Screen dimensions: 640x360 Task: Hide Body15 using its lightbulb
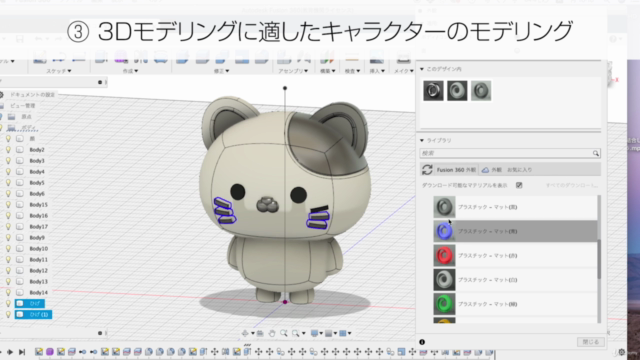[8, 205]
